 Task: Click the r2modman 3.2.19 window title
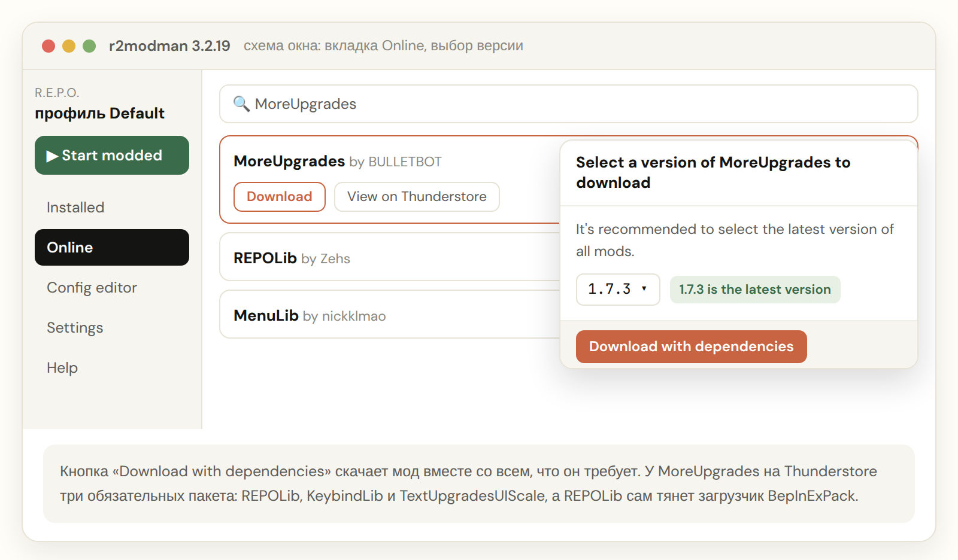coord(169,46)
